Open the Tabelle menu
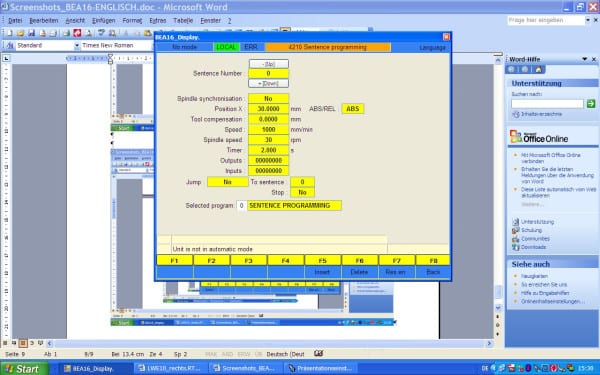The image size is (600, 375). click(x=183, y=20)
